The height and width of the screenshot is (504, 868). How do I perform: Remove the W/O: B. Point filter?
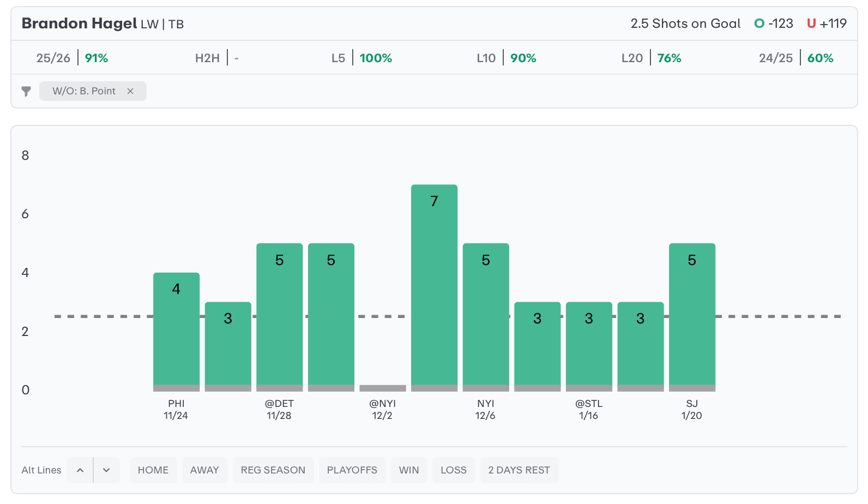pyautogui.click(x=130, y=91)
